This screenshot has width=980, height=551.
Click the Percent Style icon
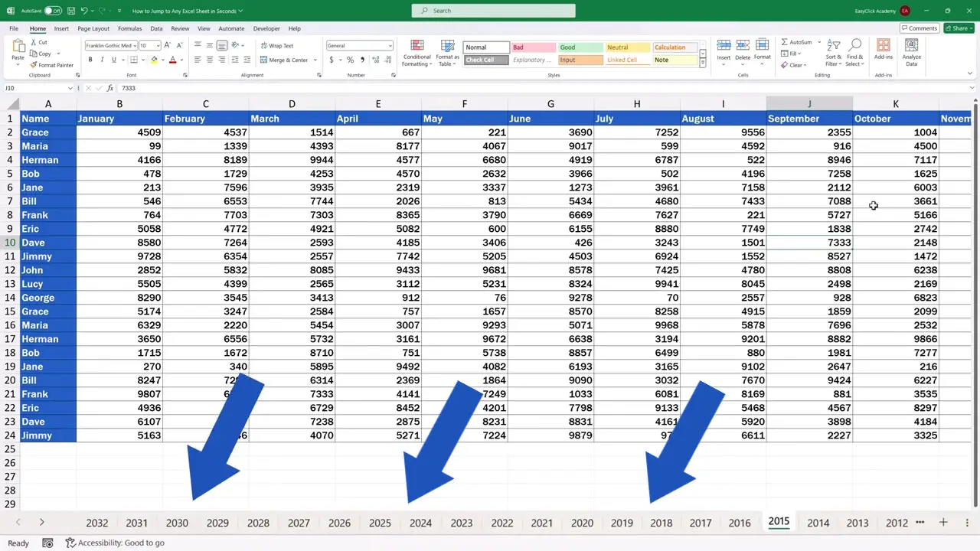(x=349, y=60)
